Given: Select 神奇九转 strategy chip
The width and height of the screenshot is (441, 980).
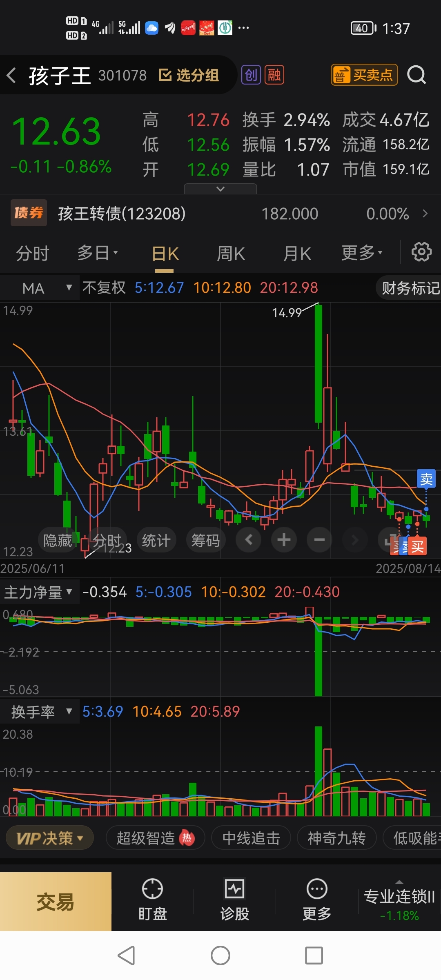Looking at the screenshot, I should point(336,838).
